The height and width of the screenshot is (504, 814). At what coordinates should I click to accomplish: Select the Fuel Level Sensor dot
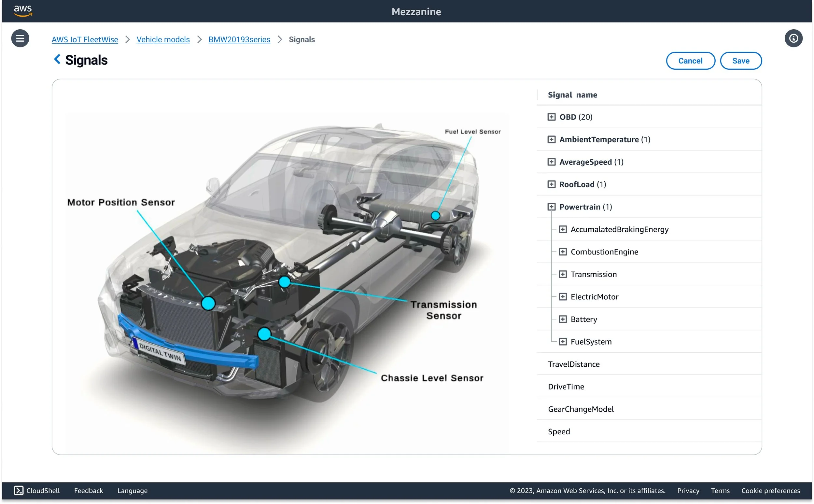pyautogui.click(x=435, y=216)
